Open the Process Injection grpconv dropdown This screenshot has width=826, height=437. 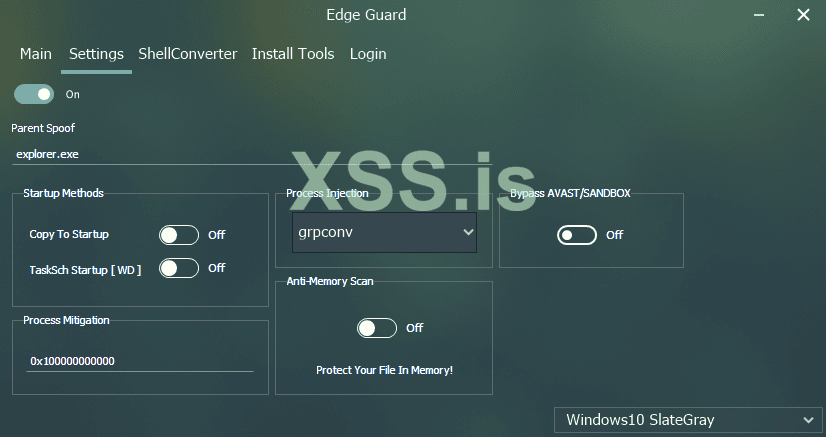[x=385, y=232]
